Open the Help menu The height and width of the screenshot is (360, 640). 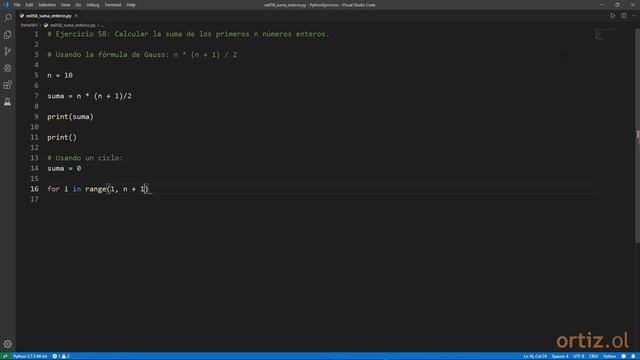(x=131, y=5)
